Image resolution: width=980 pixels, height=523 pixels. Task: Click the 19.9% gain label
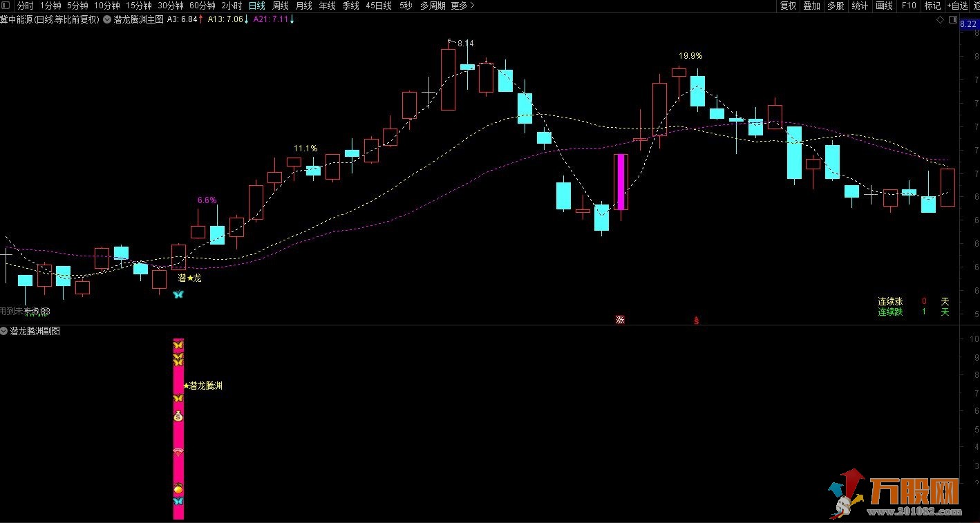(690, 56)
